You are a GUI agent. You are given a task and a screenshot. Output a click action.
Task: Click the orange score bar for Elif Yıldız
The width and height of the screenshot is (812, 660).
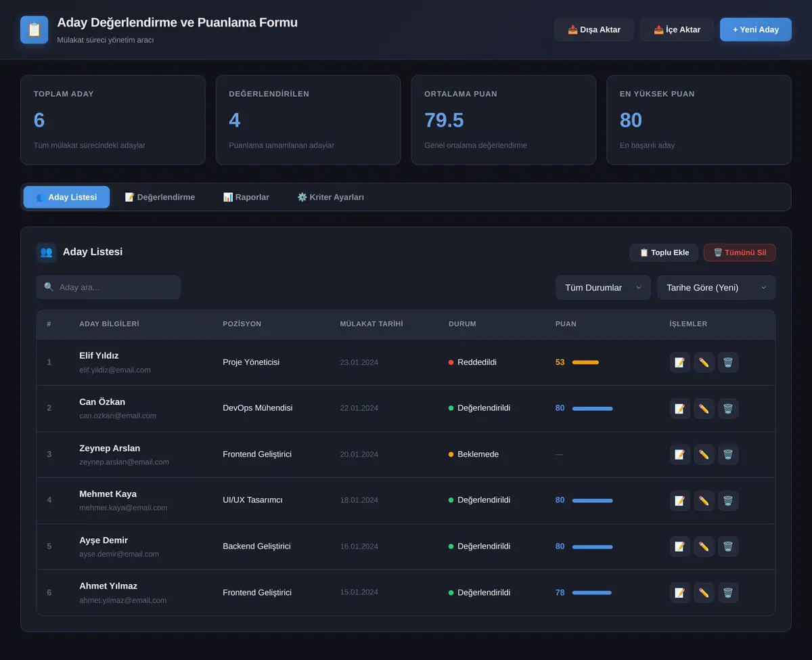tap(585, 362)
